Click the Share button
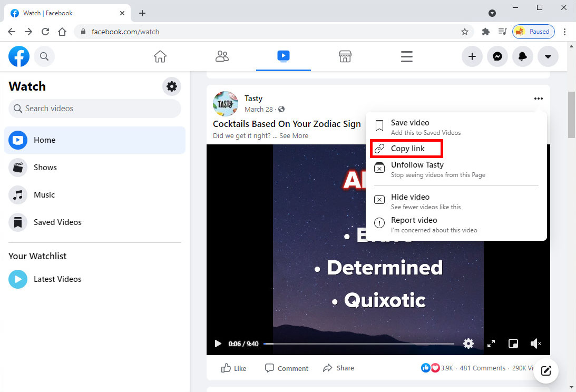The image size is (576, 392). pos(338,368)
